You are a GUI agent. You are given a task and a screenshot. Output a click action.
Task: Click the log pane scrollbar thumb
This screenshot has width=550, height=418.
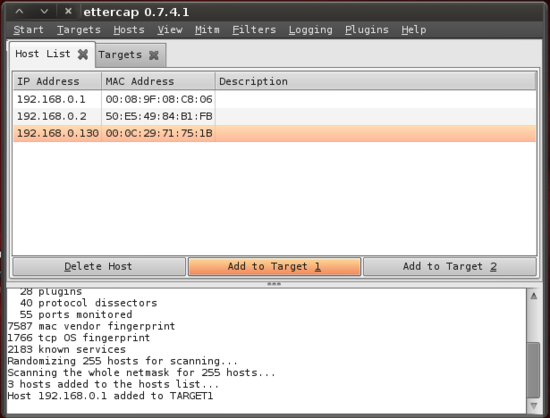534,369
